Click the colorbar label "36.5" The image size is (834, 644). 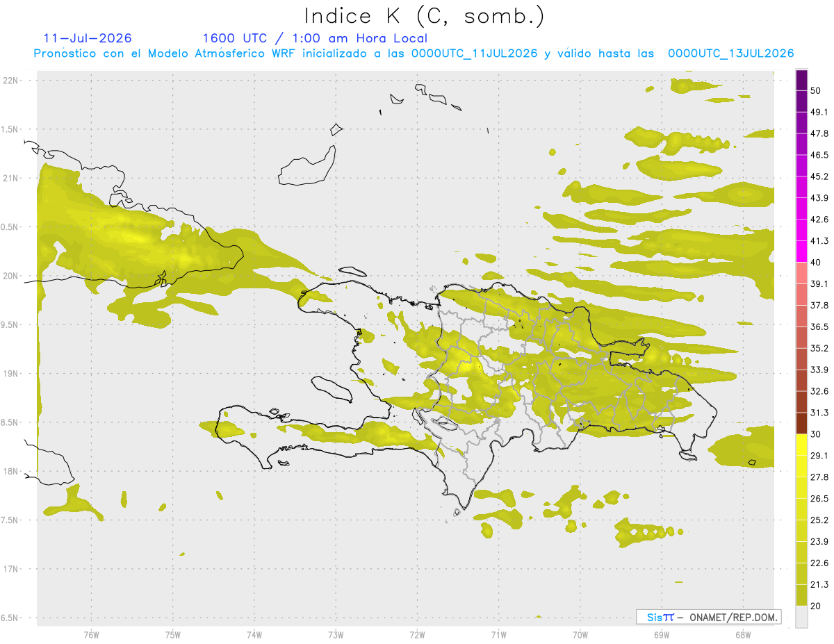tap(819, 327)
